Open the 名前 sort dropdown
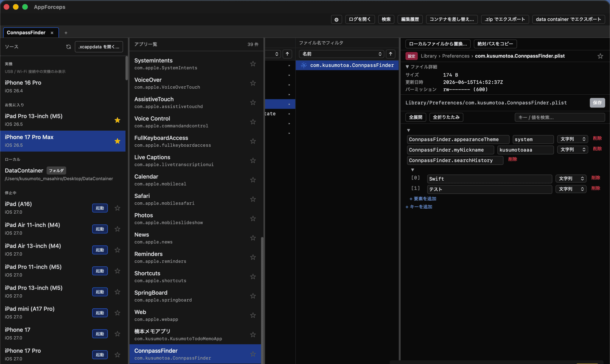Viewport: 610px width, 364px height. (342, 54)
